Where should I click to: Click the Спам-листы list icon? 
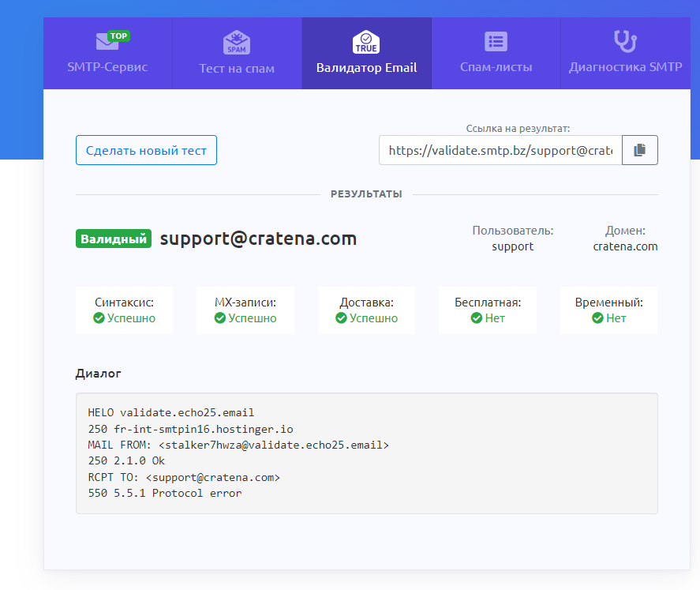(496, 42)
